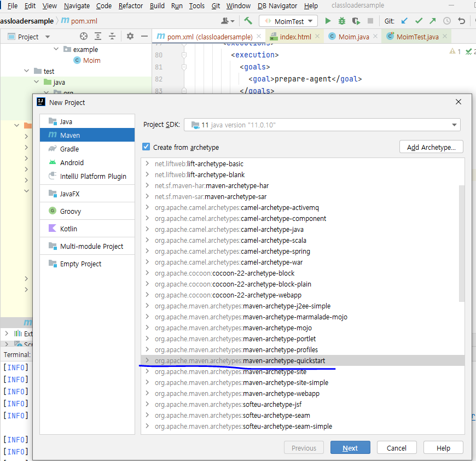476x461 pixels.
Task: Expand maven-archetype-webapp archetype
Action: 147,393
